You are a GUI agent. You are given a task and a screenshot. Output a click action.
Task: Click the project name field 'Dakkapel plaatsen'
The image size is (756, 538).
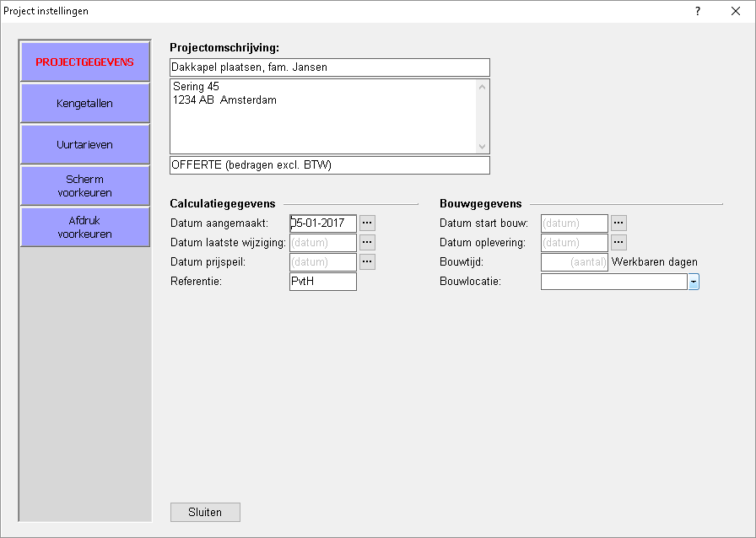[329, 67]
